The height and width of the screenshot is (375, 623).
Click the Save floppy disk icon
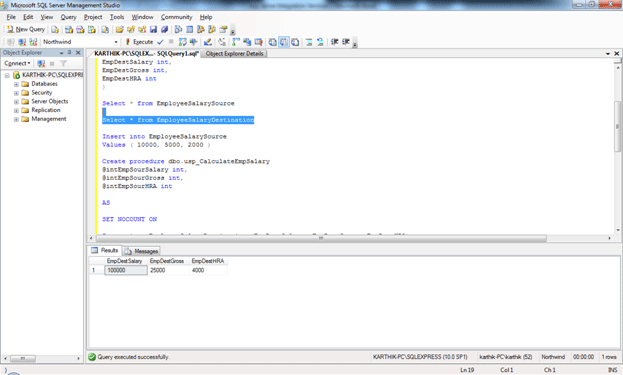(x=153, y=29)
